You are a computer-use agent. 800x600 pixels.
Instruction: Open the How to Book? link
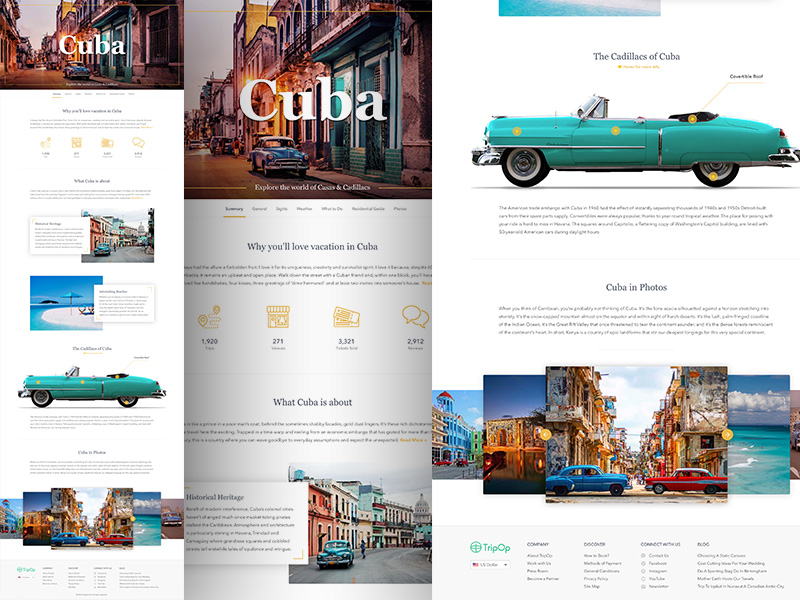(596, 556)
